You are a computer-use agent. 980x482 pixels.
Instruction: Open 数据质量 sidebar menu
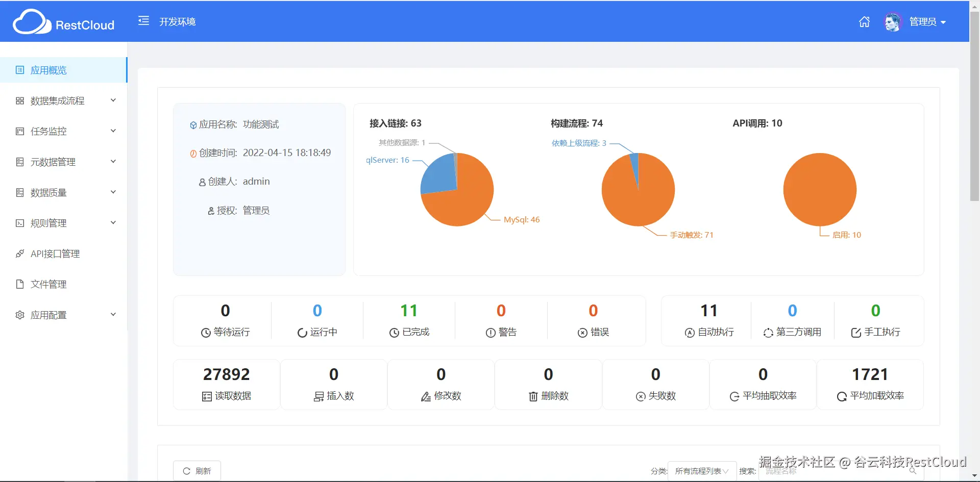63,192
